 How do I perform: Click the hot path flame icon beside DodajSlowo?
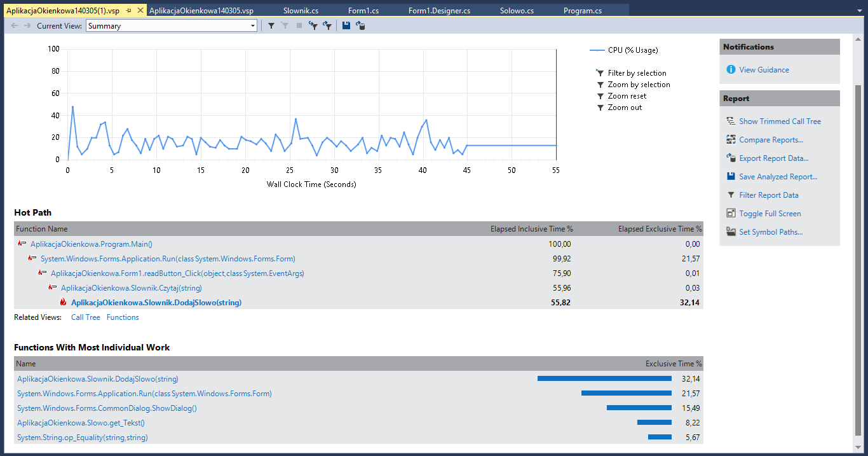click(63, 303)
